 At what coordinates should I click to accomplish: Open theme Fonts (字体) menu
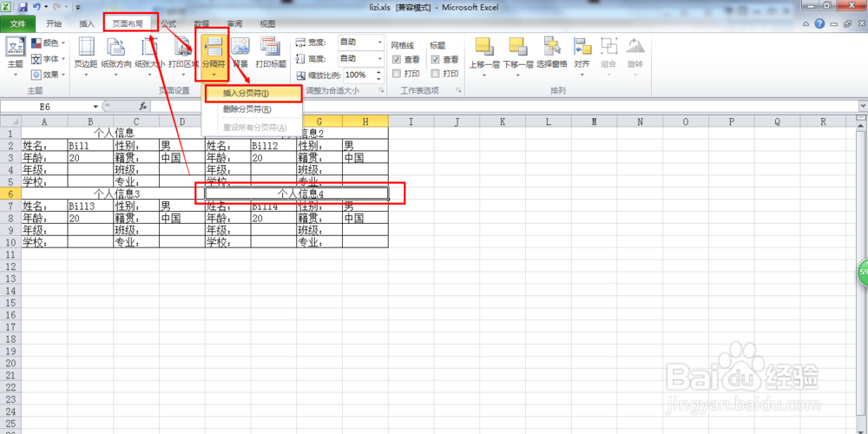click(x=49, y=59)
